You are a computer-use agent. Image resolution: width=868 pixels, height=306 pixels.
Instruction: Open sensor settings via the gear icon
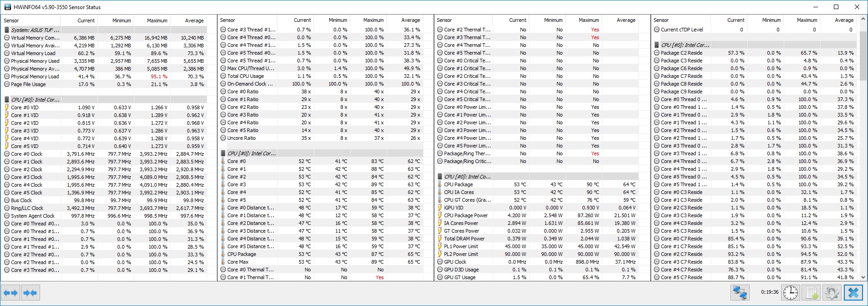(832, 292)
